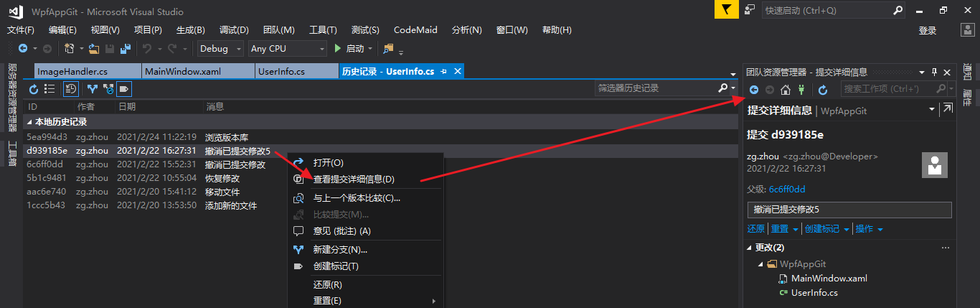Open the 文件(F) menu
This screenshot has width=980, height=308.
tap(21, 30)
